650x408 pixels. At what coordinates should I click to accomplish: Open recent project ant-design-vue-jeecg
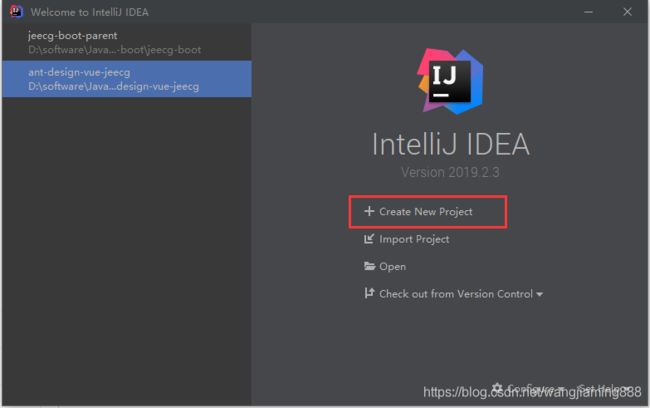[127, 79]
